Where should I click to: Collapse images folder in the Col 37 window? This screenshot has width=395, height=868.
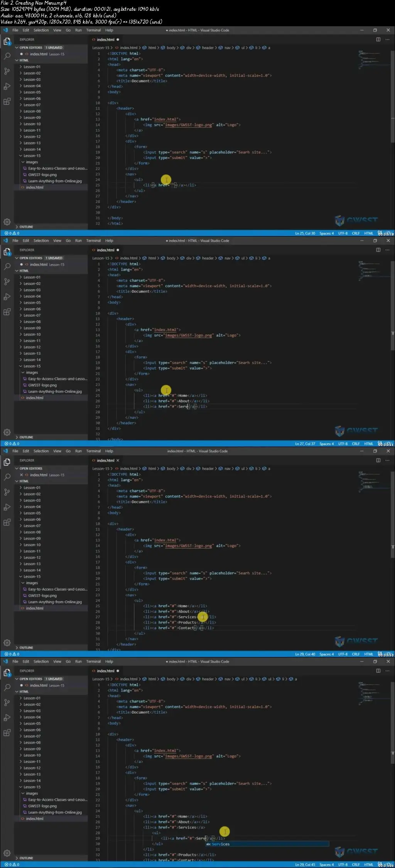pyautogui.click(x=32, y=373)
